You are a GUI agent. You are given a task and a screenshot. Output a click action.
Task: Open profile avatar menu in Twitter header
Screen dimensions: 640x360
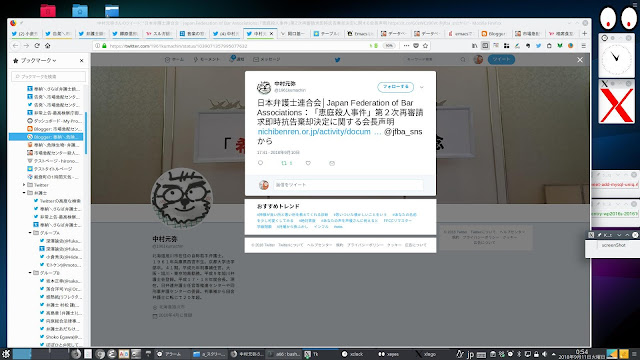478,60
